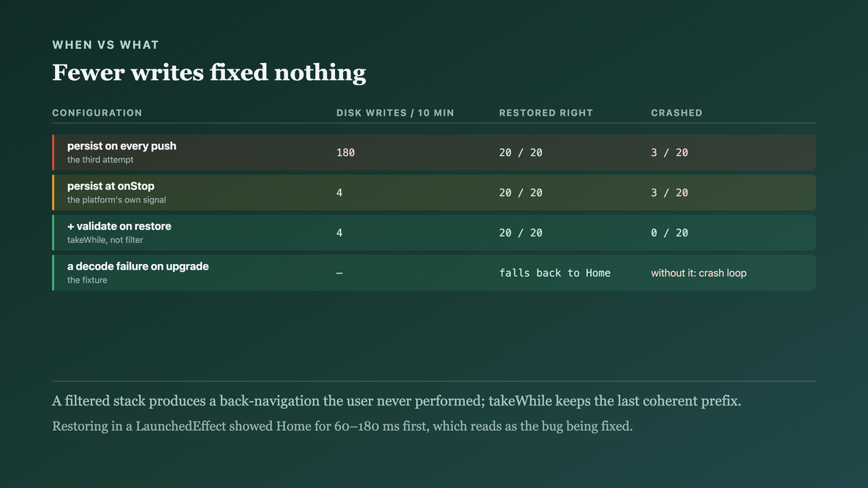This screenshot has width=868, height=488.
Task: Click the subtitle 'the platform's own signal'
Action: [x=116, y=200]
